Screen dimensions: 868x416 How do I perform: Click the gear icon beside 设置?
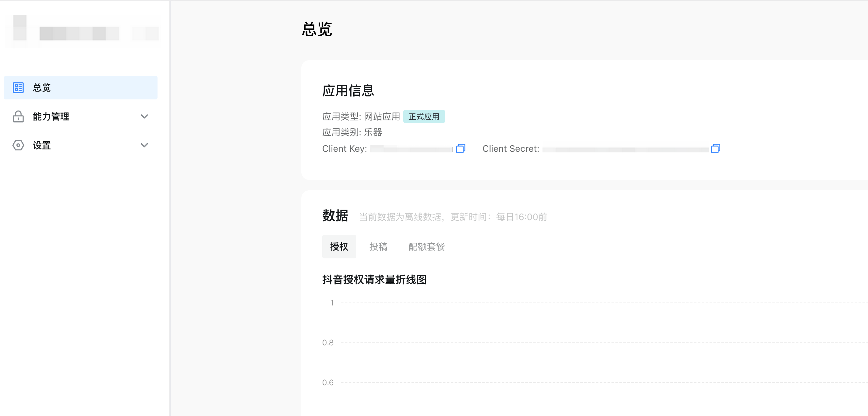click(x=19, y=145)
